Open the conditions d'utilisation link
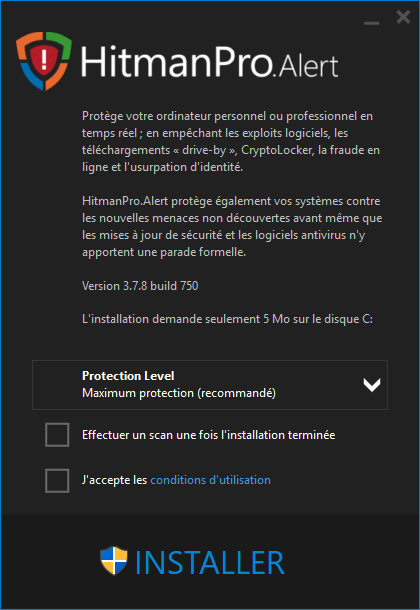 pyautogui.click(x=210, y=480)
